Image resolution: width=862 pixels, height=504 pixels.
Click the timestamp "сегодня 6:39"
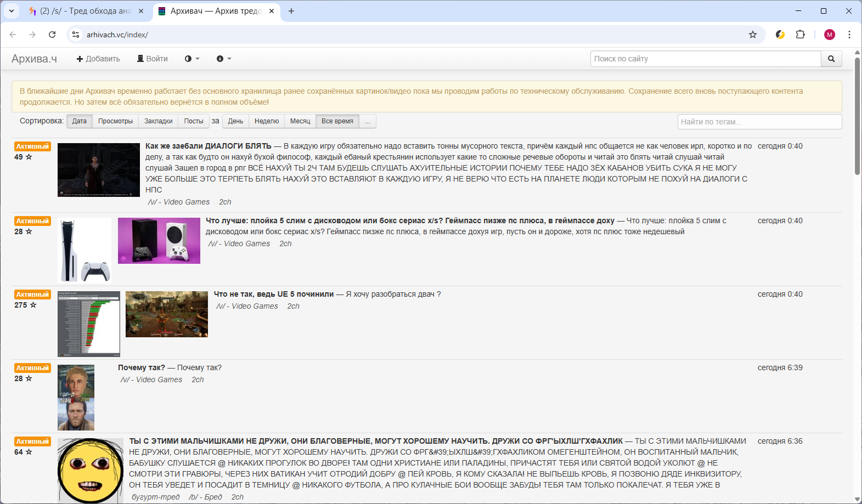(780, 367)
